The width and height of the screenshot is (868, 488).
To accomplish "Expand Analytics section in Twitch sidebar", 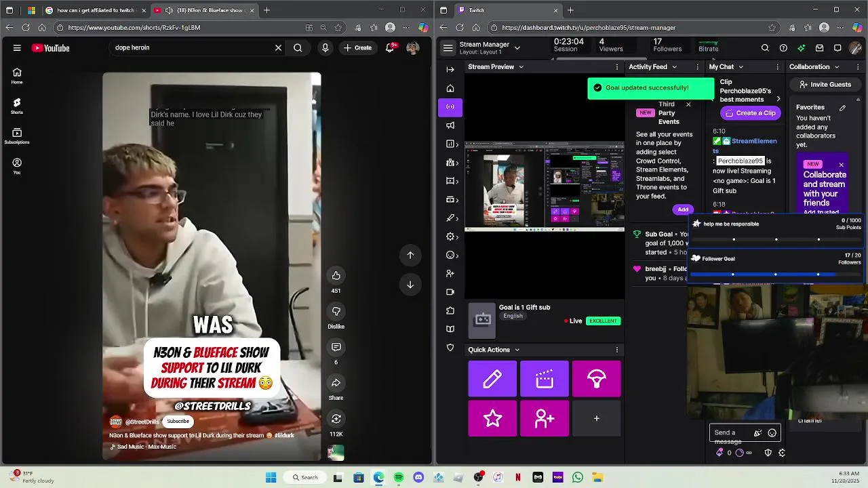I will coord(452,144).
